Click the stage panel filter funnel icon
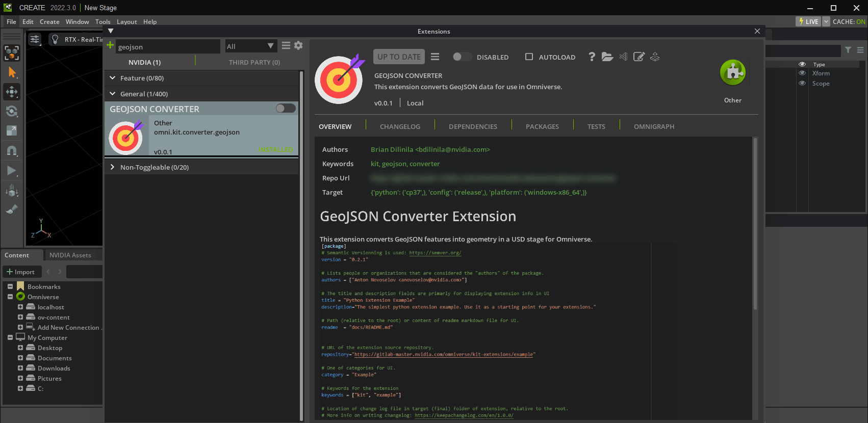The image size is (868, 423). (848, 50)
